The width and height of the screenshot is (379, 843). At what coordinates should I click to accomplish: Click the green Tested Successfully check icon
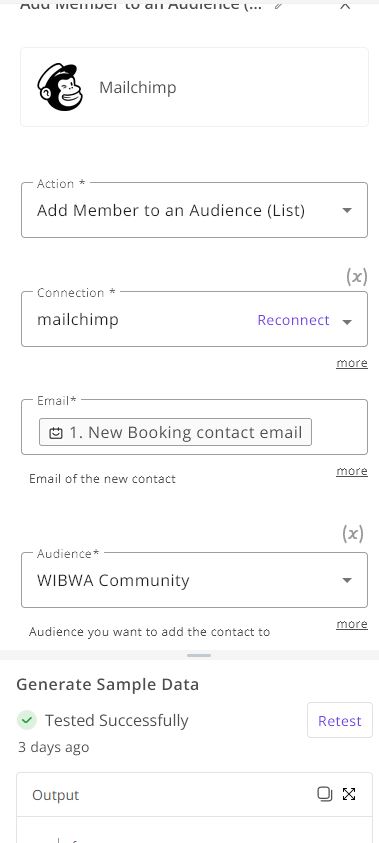pos(27,720)
